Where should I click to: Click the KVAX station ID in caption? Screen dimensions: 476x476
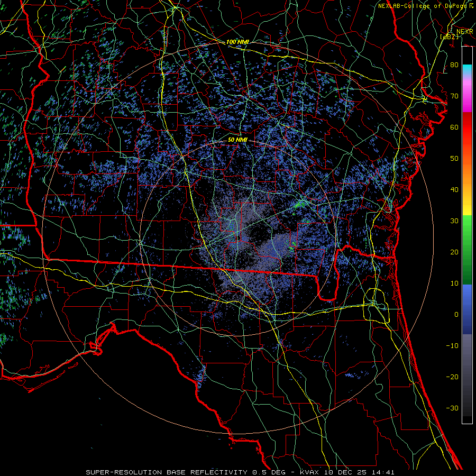pos(309,472)
